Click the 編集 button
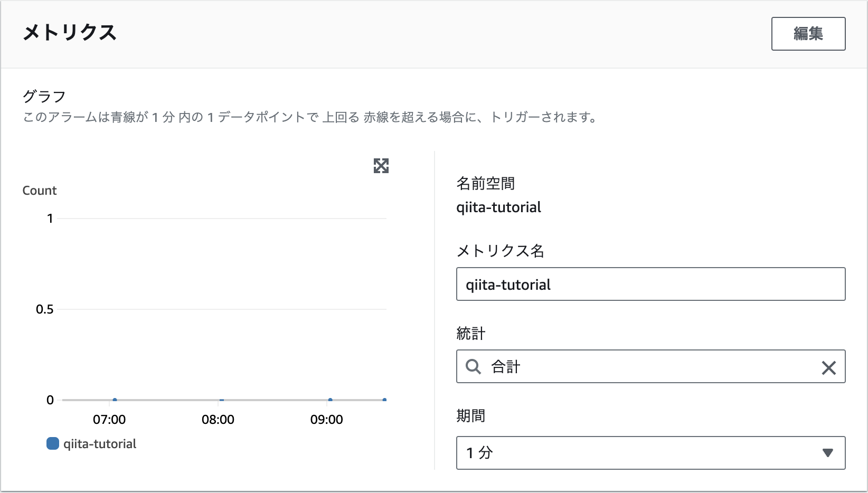868x493 pixels. (808, 33)
